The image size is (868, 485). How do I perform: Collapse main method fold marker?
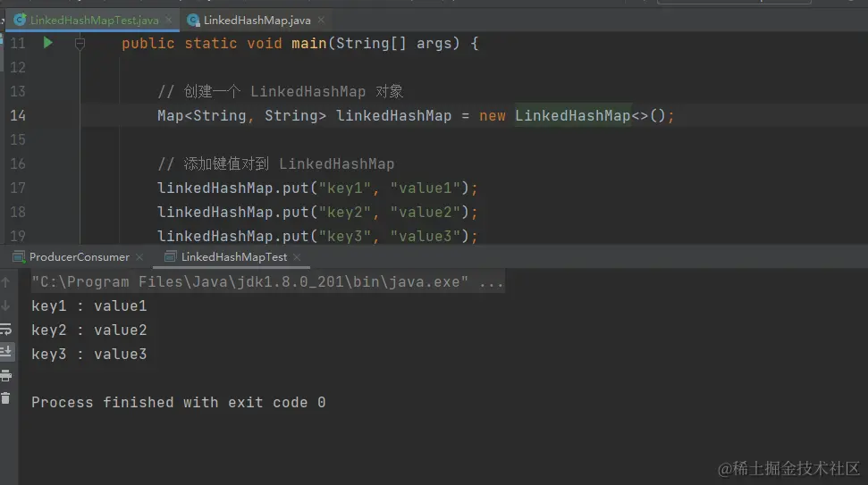tap(80, 43)
